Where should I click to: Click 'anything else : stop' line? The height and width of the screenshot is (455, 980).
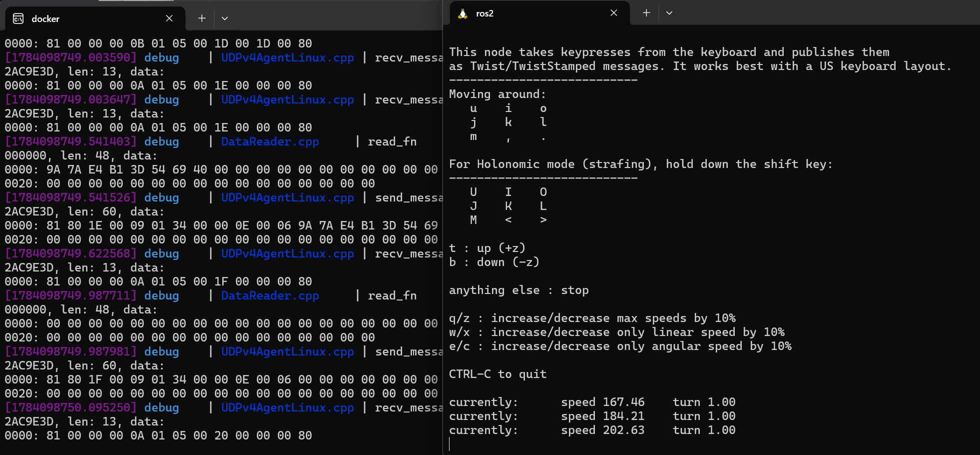pyautogui.click(x=519, y=290)
